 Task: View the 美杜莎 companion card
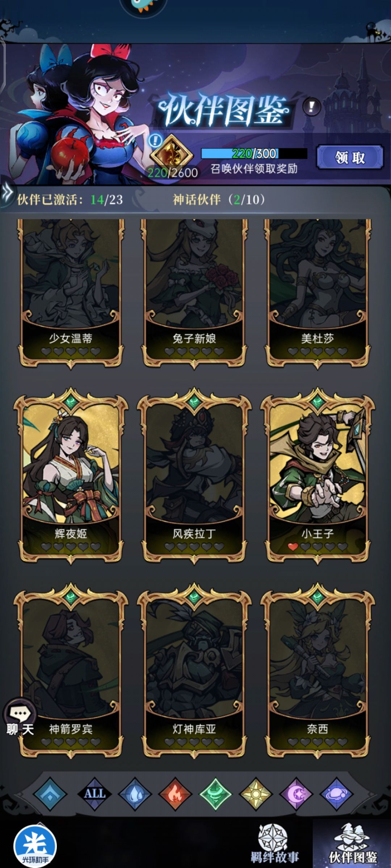pyautogui.click(x=318, y=294)
